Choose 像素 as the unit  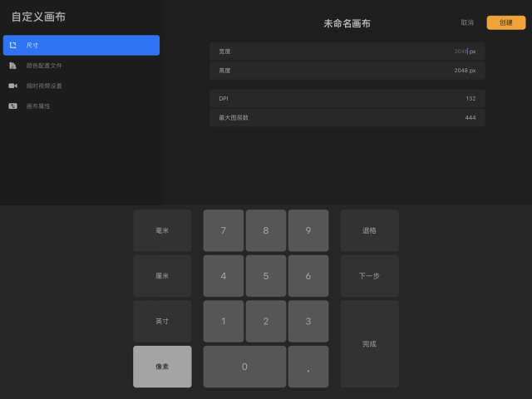click(x=162, y=367)
